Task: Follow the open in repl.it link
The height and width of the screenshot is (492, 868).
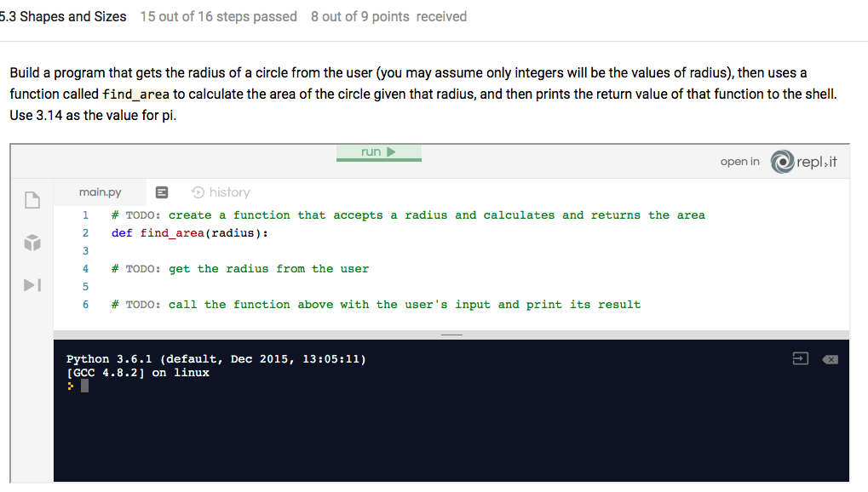Action: click(x=739, y=161)
